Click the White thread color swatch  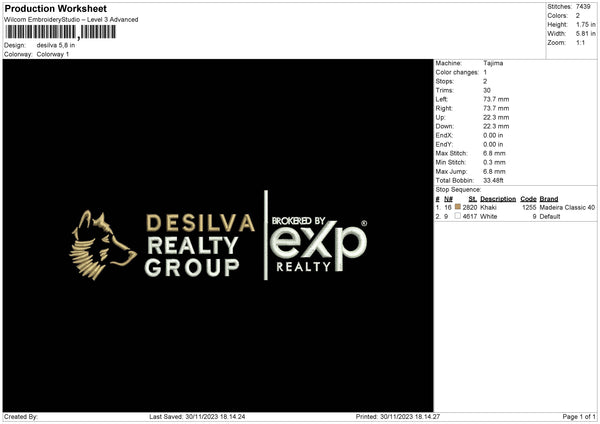pos(458,216)
